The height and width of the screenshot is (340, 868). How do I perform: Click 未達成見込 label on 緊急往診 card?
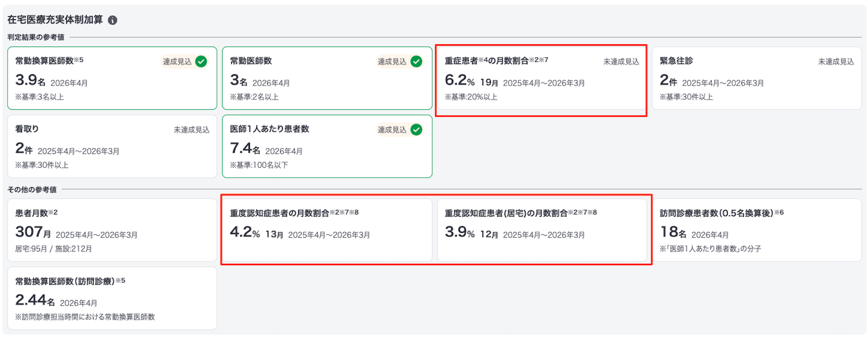[x=836, y=61]
